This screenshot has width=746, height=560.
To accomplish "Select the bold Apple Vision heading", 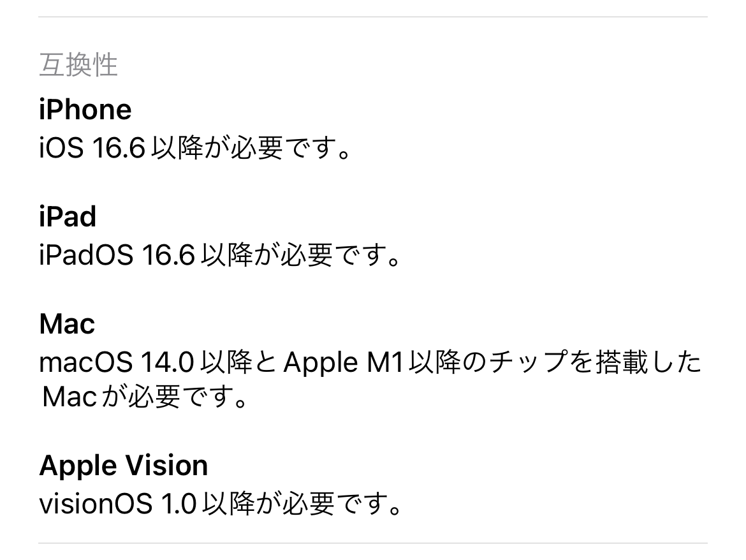I will 124,466.
